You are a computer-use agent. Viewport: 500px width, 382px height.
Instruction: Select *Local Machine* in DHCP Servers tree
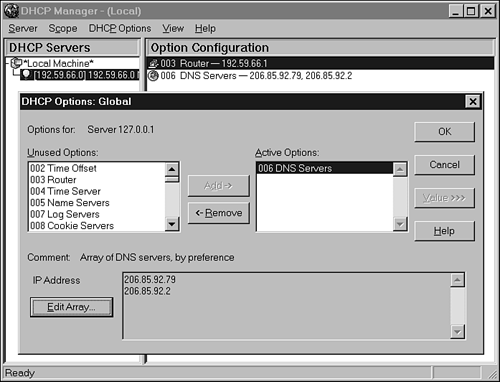point(58,63)
